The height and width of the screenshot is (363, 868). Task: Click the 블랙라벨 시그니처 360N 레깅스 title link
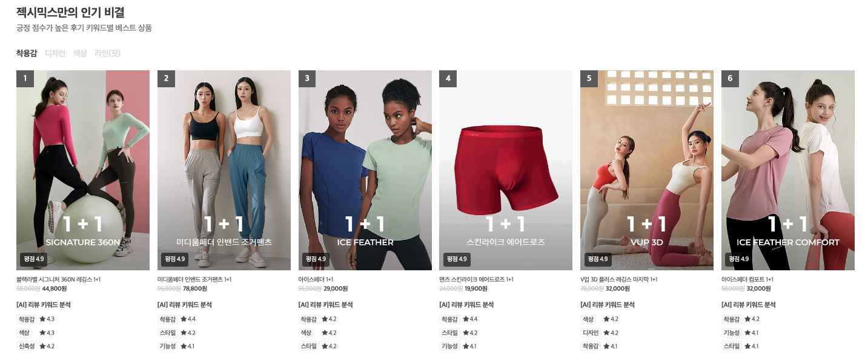pyautogui.click(x=58, y=279)
